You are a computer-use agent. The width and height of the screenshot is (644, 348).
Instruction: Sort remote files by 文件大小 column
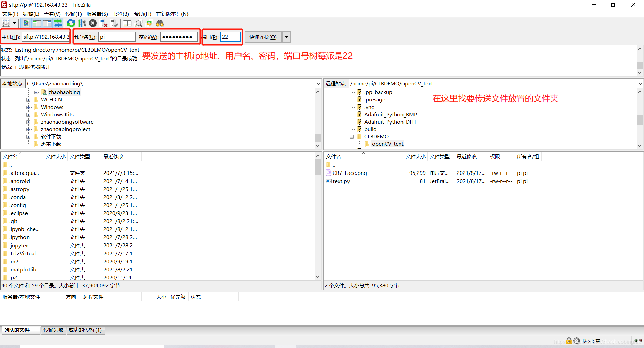pos(415,156)
